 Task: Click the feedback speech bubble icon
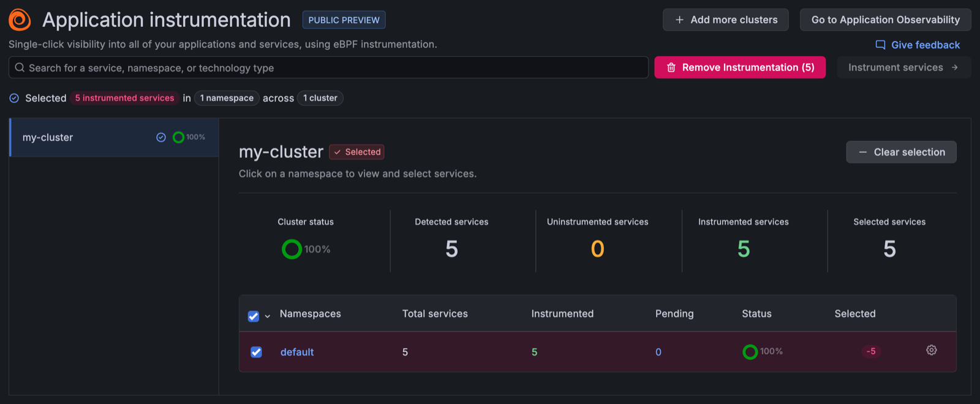pos(881,45)
